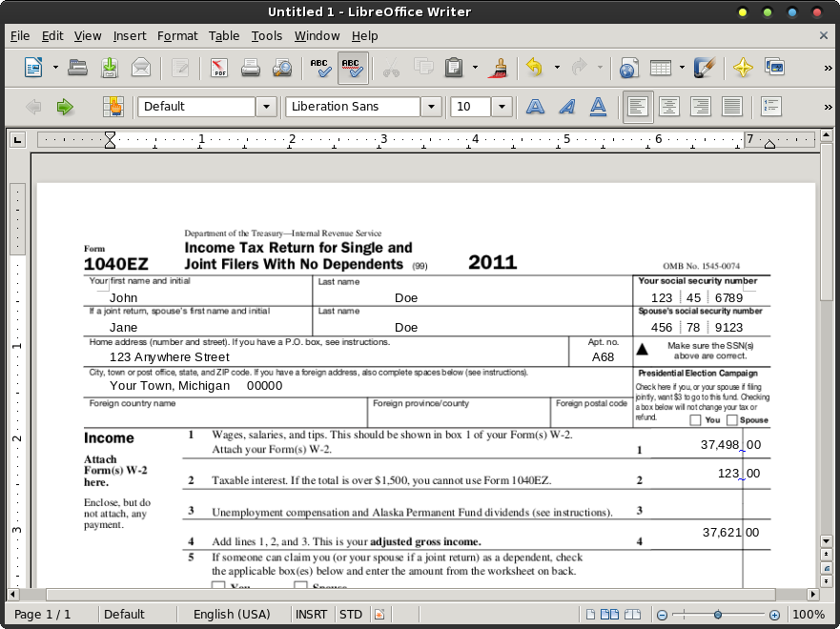Screen dimensions: 840x629
Task: Center the text horizontally
Action: click(669, 107)
